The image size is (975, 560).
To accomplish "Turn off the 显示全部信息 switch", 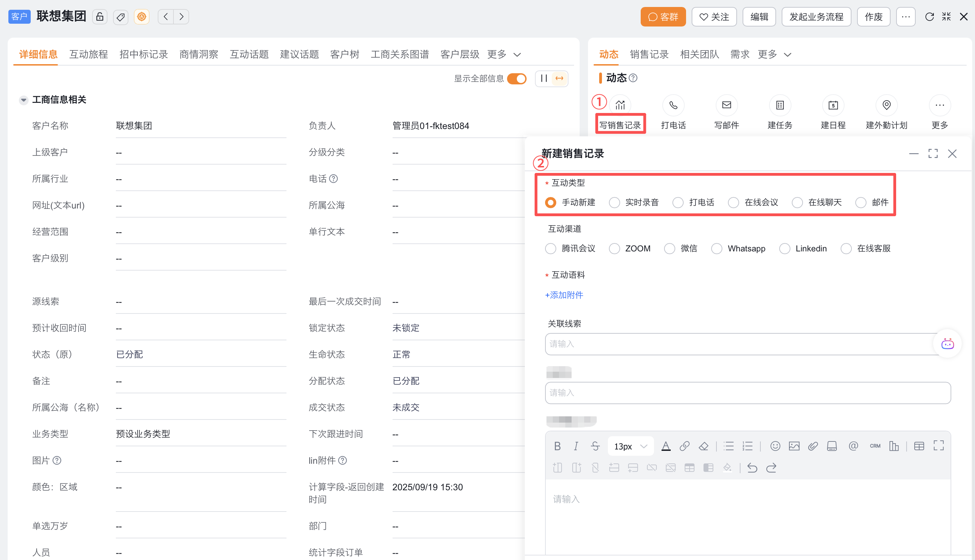I will pyautogui.click(x=516, y=79).
